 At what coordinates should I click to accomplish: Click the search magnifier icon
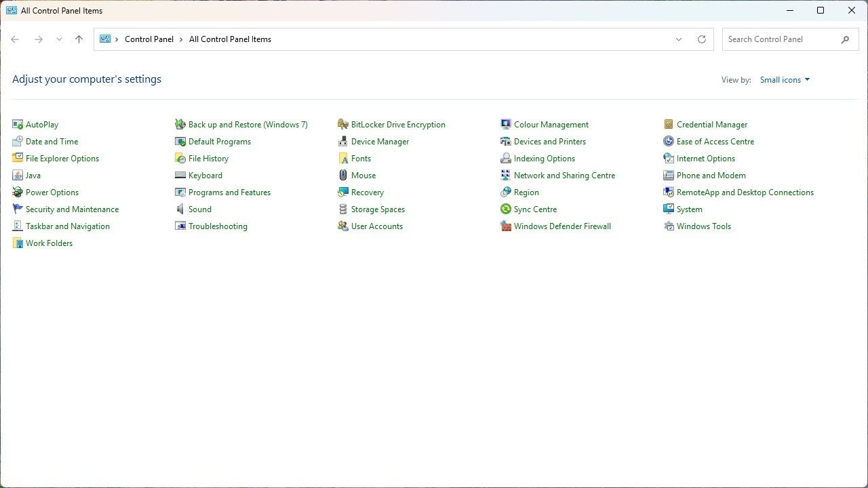click(845, 39)
